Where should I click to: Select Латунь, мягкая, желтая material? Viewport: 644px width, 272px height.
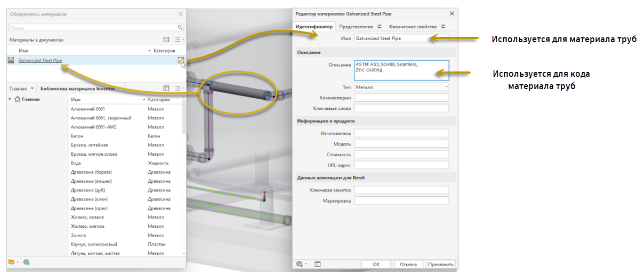click(125, 253)
